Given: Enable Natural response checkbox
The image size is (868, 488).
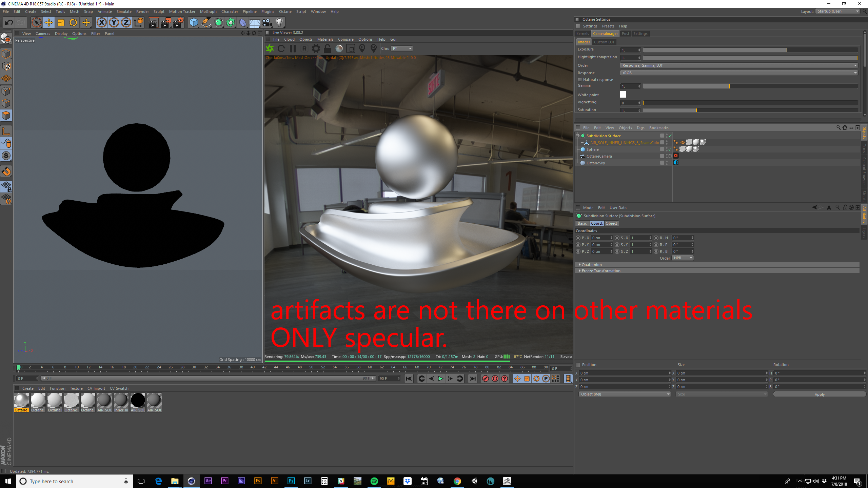Looking at the screenshot, I should [580, 80].
